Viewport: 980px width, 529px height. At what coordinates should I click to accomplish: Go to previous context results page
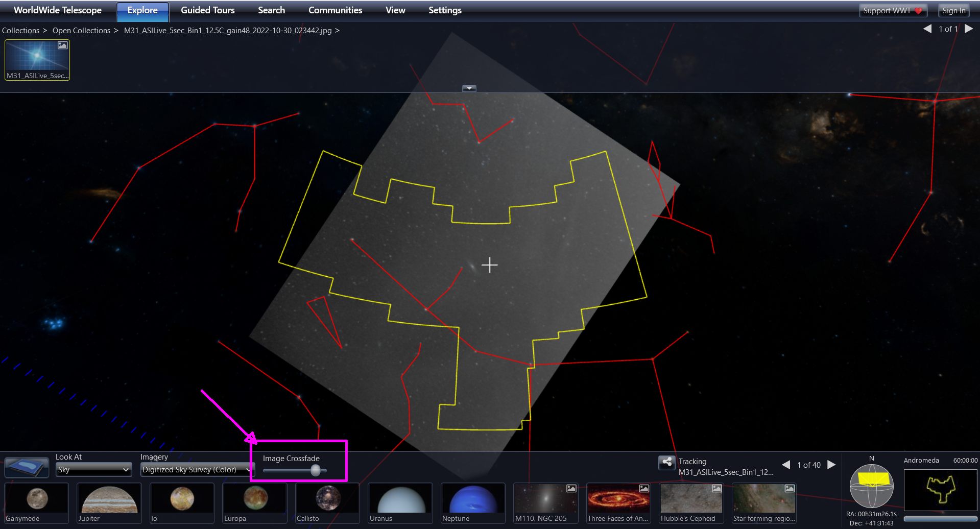(x=786, y=465)
